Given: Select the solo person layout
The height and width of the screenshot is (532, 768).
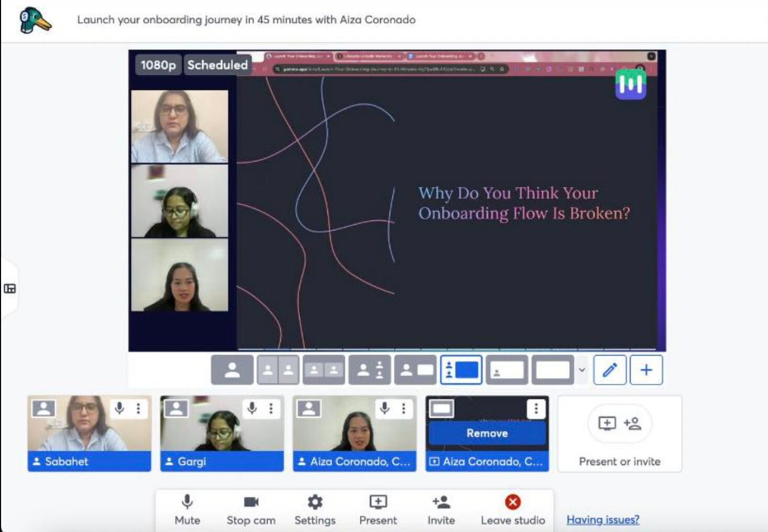Looking at the screenshot, I should coord(232,370).
